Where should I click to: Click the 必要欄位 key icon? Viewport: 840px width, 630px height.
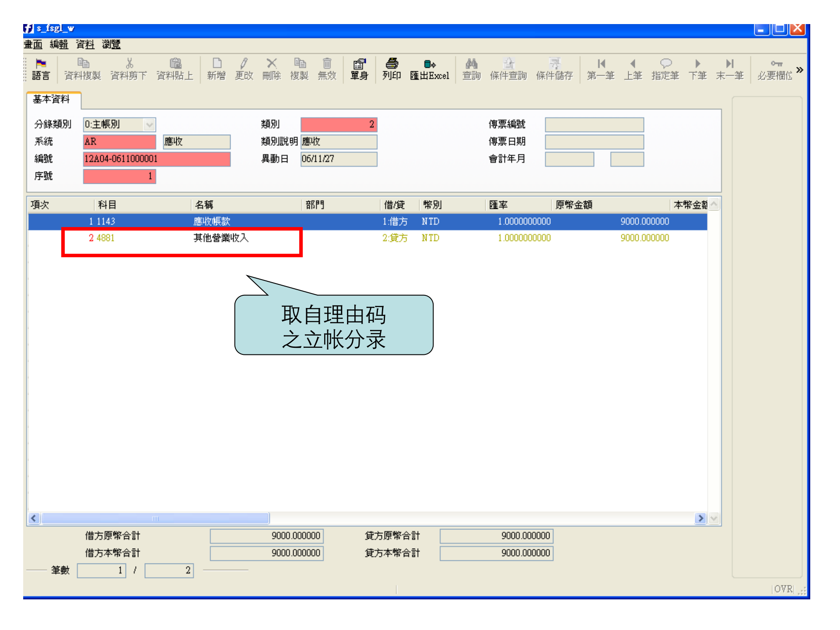pyautogui.click(x=776, y=69)
